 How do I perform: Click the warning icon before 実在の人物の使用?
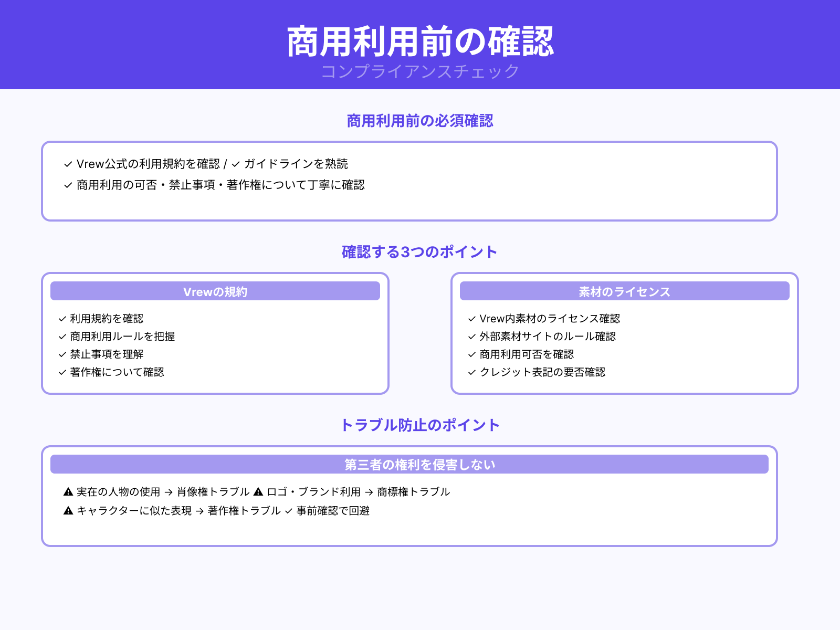68,492
